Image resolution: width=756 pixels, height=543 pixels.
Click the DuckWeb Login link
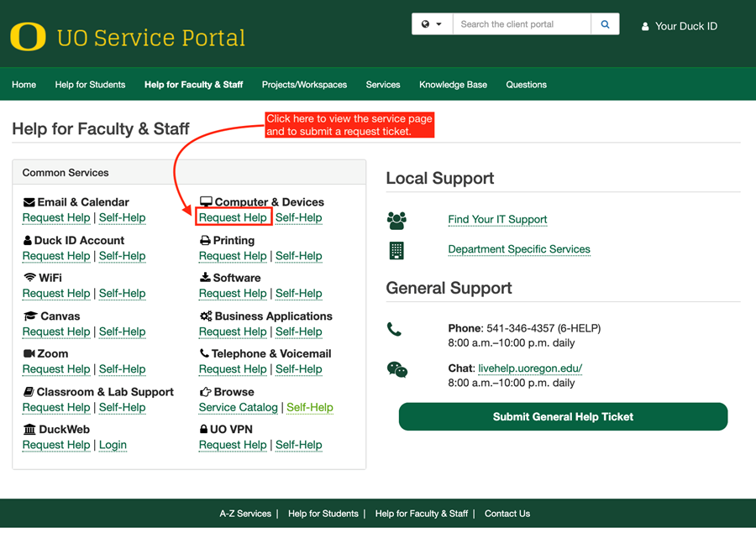pos(113,445)
